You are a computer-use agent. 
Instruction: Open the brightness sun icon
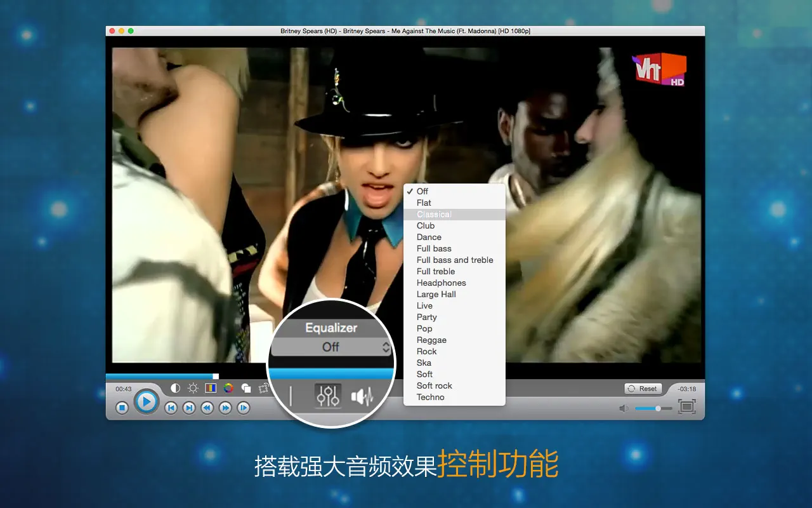coord(193,388)
